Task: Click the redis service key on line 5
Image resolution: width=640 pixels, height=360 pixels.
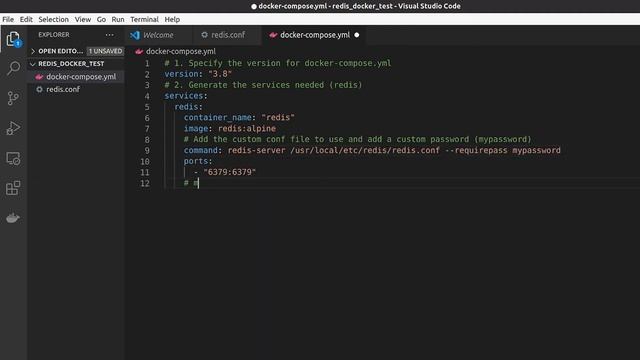Action: [186, 107]
